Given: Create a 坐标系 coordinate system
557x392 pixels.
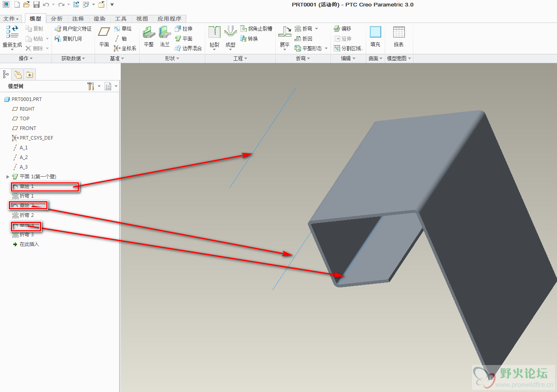Looking at the screenshot, I should [125, 48].
